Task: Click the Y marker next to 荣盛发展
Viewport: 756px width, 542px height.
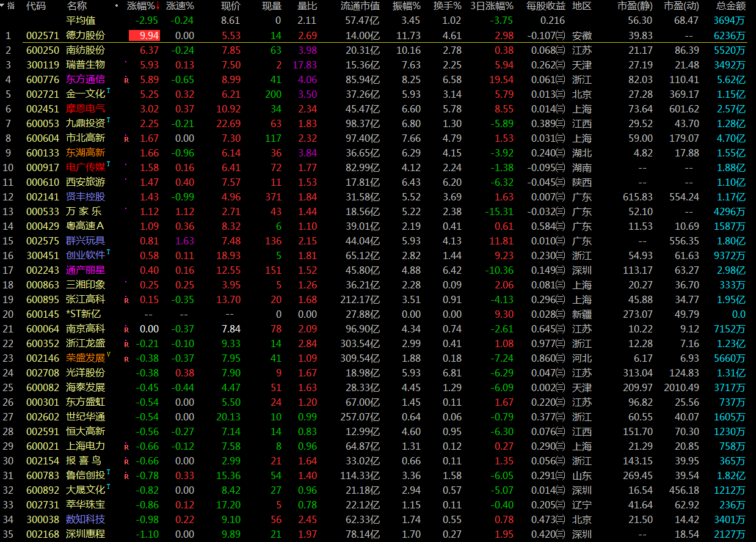Action: pyautogui.click(x=108, y=354)
